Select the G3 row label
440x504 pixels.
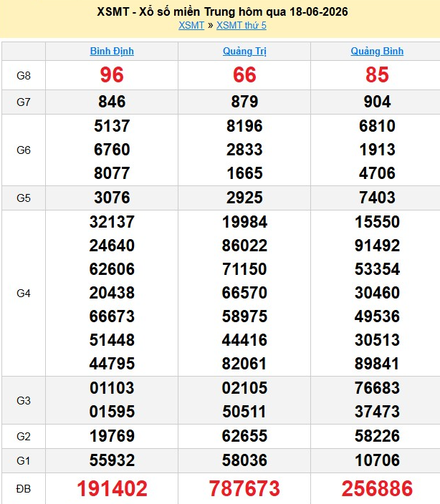coord(24,400)
